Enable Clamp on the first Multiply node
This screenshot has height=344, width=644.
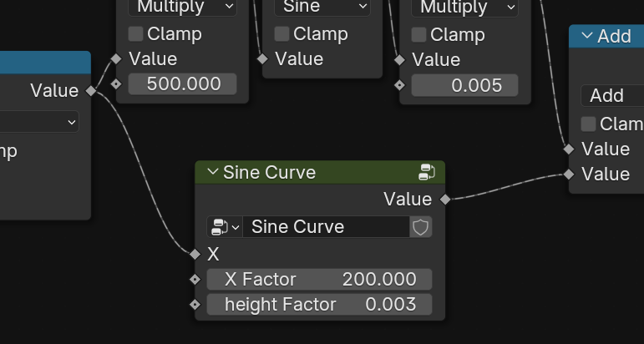point(135,34)
